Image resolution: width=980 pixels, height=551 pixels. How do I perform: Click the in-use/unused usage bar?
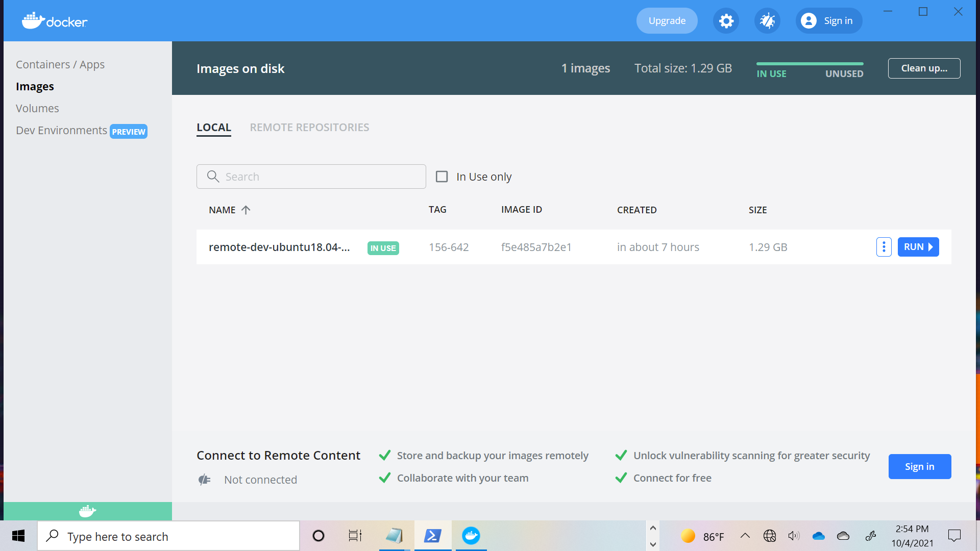pos(810,64)
